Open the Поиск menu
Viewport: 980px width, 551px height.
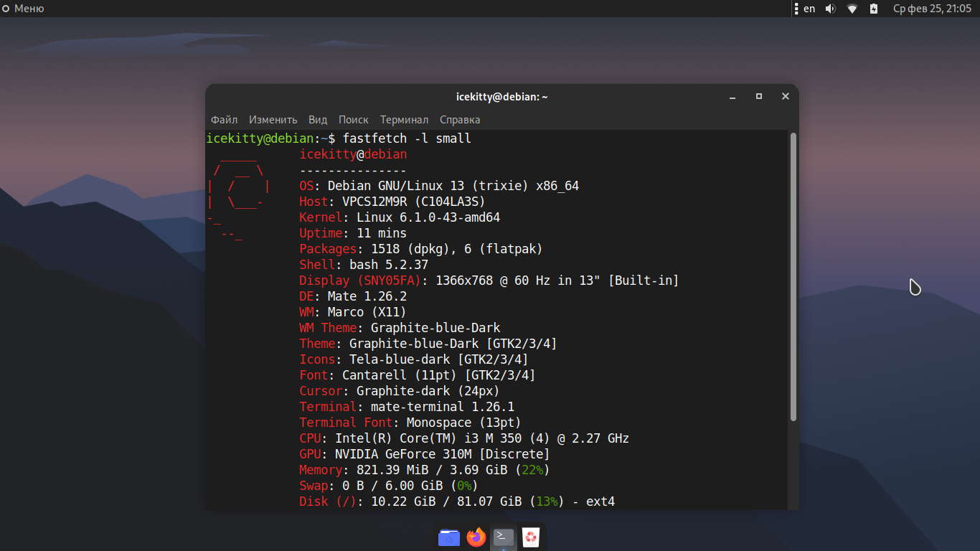coord(353,120)
